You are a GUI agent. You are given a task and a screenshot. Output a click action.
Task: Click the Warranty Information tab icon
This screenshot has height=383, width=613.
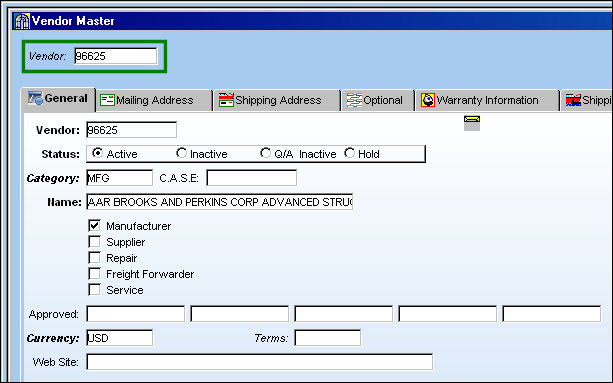click(x=428, y=100)
